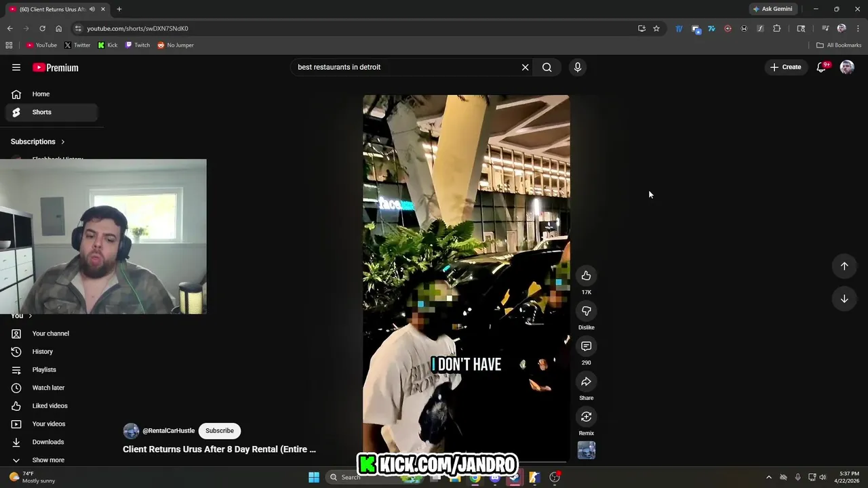The image size is (868, 488).
Task: Go to previous Short with up arrow
Action: [844, 266]
